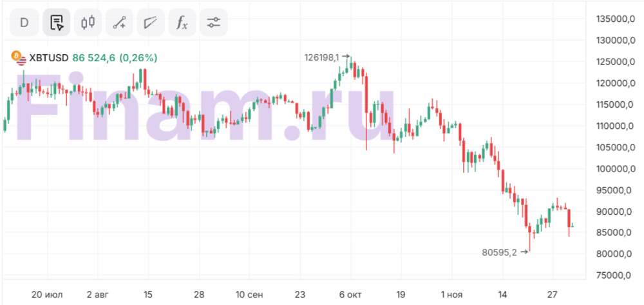Open chart settings sliders icon
Viewport: 644px width, 305px height.
point(214,23)
